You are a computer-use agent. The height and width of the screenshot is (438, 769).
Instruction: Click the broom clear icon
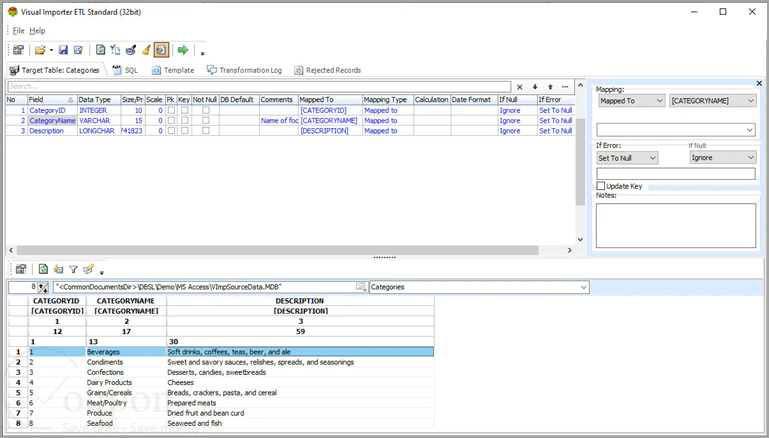[146, 50]
